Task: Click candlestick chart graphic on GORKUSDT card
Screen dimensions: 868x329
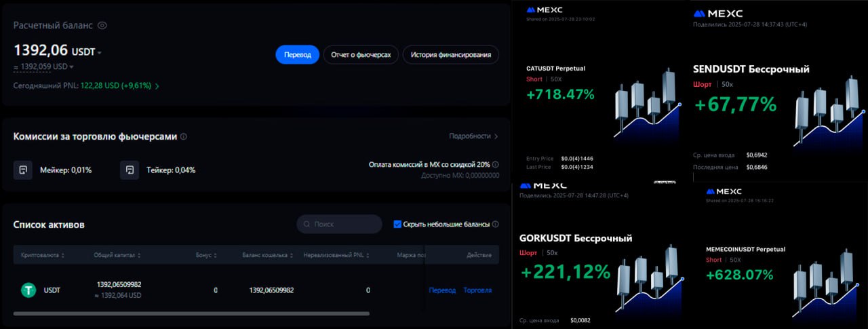Action: point(650,283)
